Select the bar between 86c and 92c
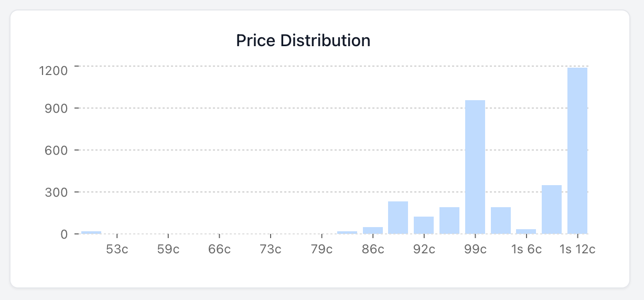The width and height of the screenshot is (644, 300). 398,217
